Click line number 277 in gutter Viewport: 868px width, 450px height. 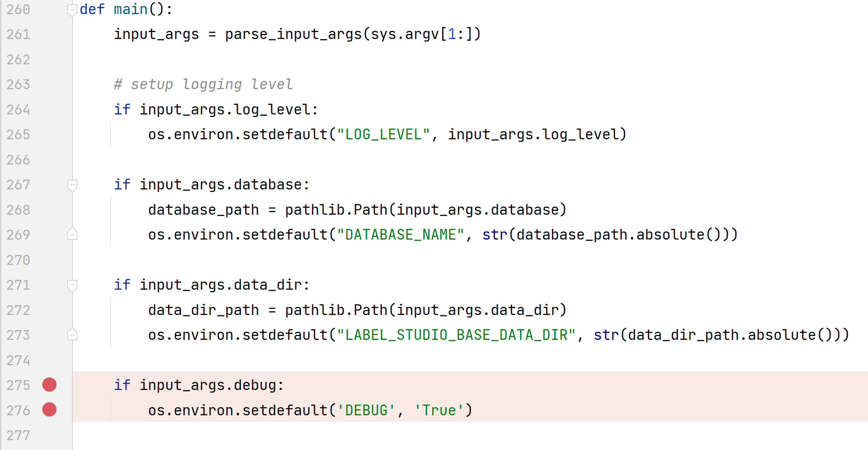(18, 435)
